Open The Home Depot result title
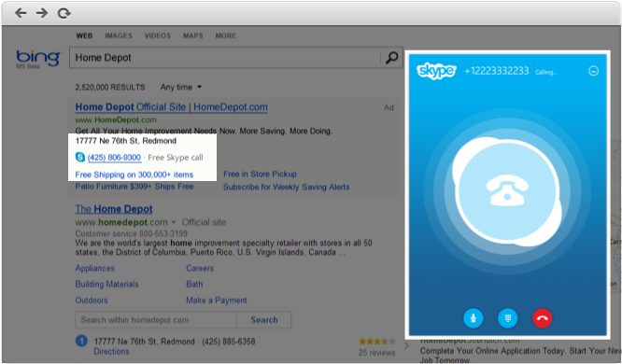 pyautogui.click(x=114, y=209)
